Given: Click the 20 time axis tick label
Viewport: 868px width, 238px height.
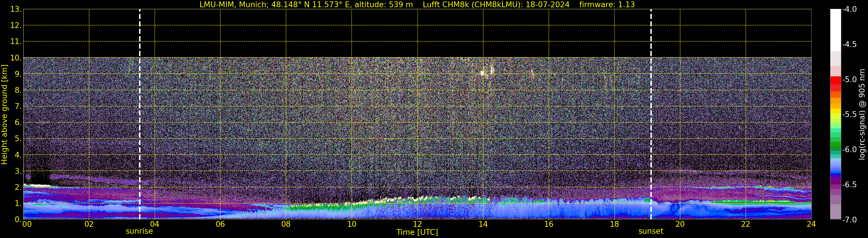Looking at the screenshot, I should point(680,224).
